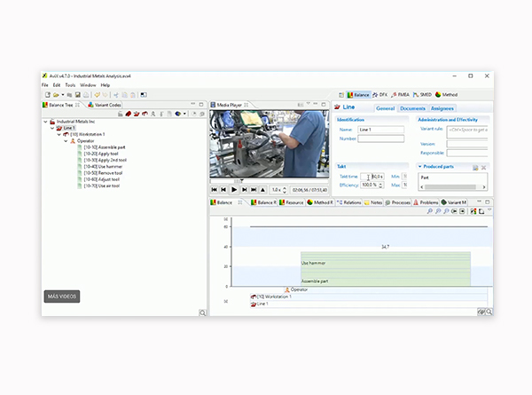
Task: Collapse the Line 1 tree node
Action: coord(52,128)
